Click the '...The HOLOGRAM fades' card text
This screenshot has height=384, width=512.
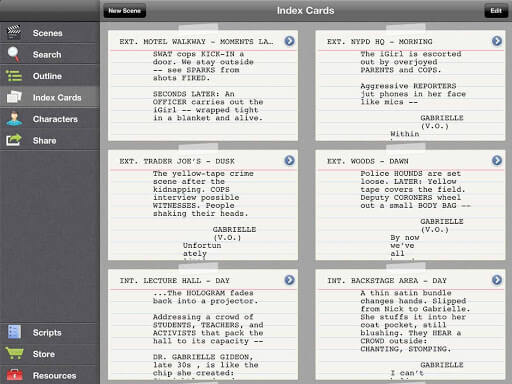click(203, 293)
